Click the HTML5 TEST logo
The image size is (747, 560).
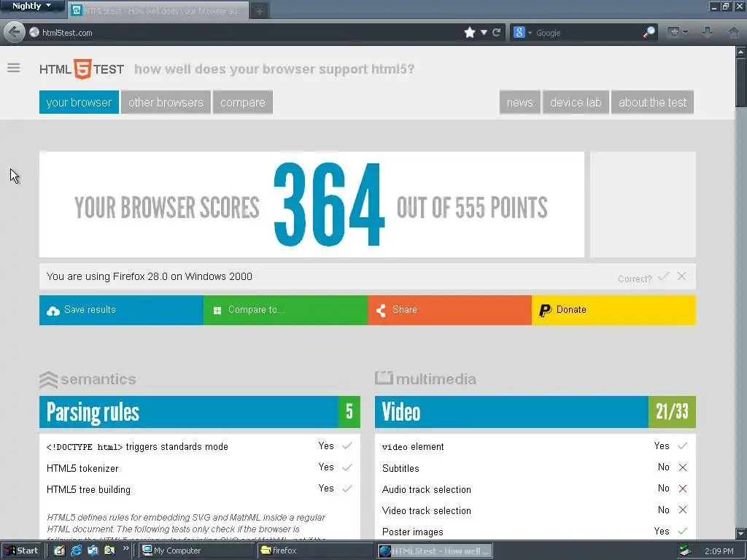pyautogui.click(x=82, y=69)
